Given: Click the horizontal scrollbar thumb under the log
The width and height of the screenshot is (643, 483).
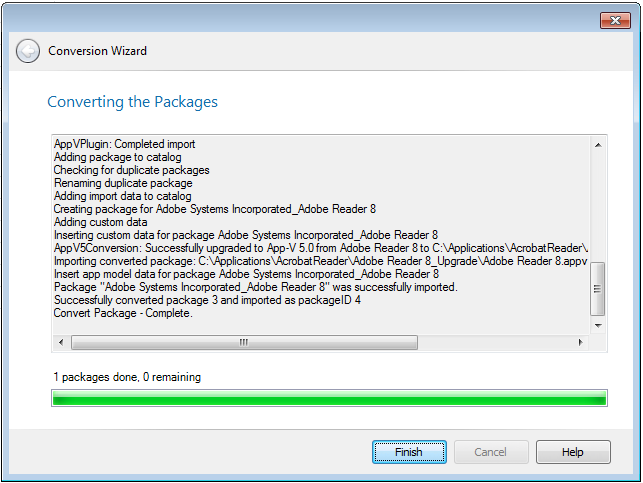Looking at the screenshot, I should [x=243, y=342].
